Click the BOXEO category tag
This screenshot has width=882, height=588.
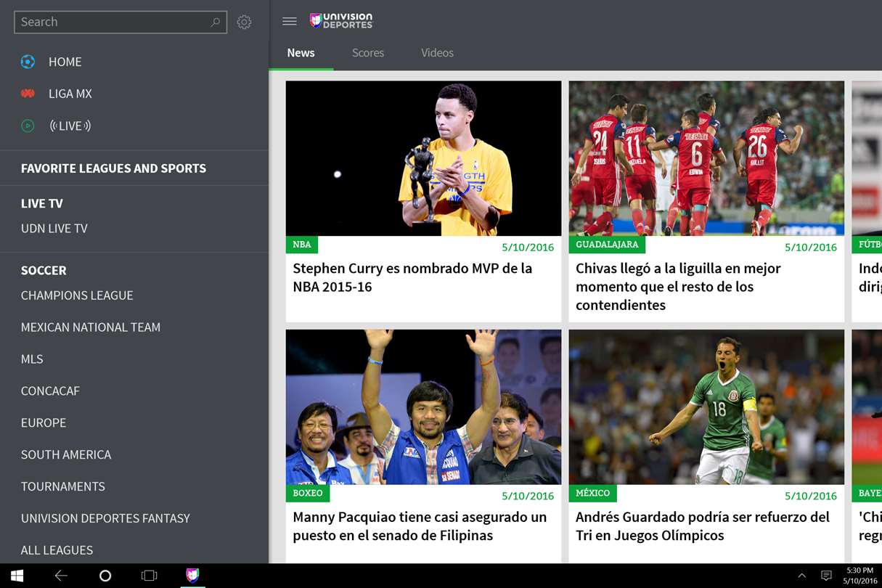click(x=308, y=494)
